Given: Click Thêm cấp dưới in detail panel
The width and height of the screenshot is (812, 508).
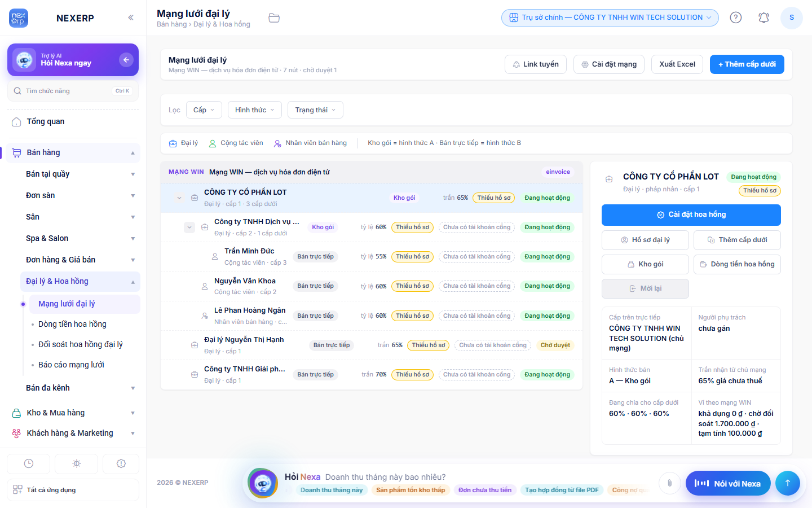Looking at the screenshot, I should point(738,240).
